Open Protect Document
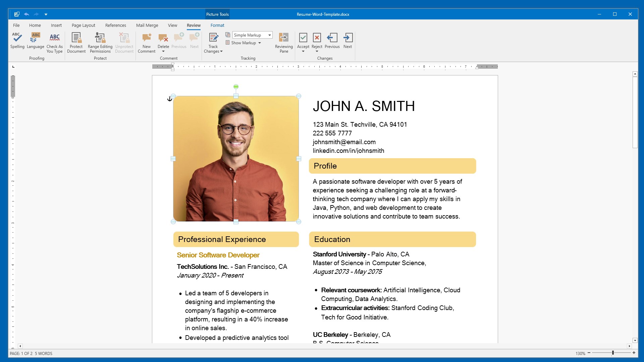 point(76,42)
